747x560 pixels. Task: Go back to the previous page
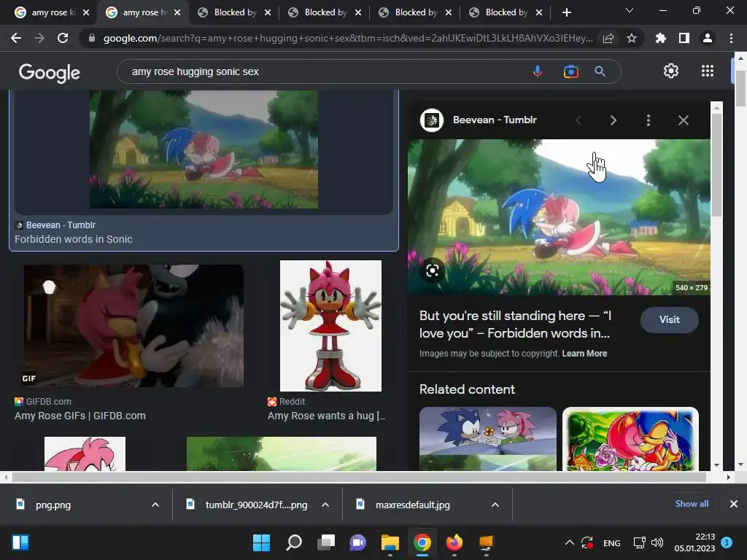pos(16,38)
